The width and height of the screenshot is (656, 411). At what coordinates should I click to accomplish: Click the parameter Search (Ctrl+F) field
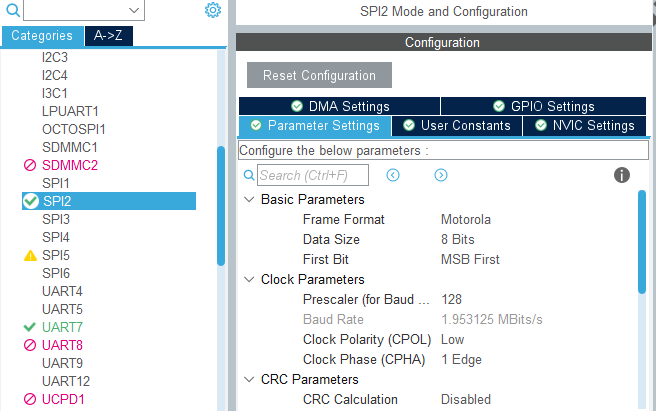(313, 175)
